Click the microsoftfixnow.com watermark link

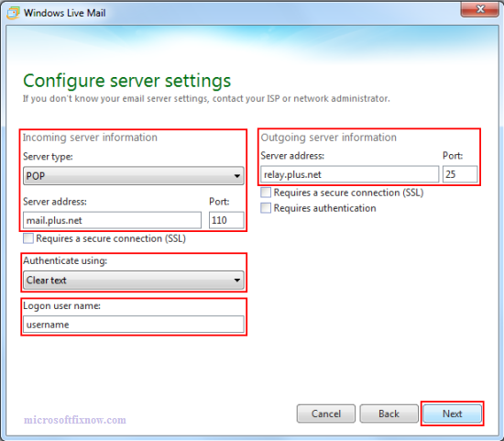pos(75,420)
